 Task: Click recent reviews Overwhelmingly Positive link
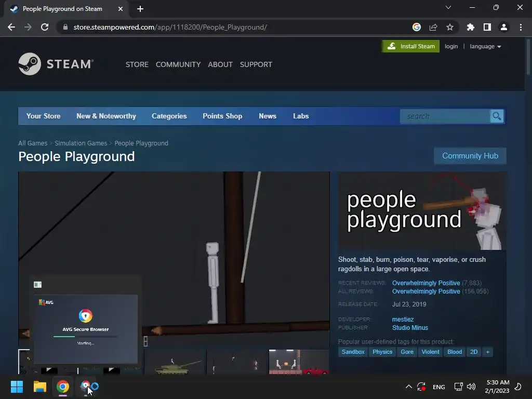[426, 283]
